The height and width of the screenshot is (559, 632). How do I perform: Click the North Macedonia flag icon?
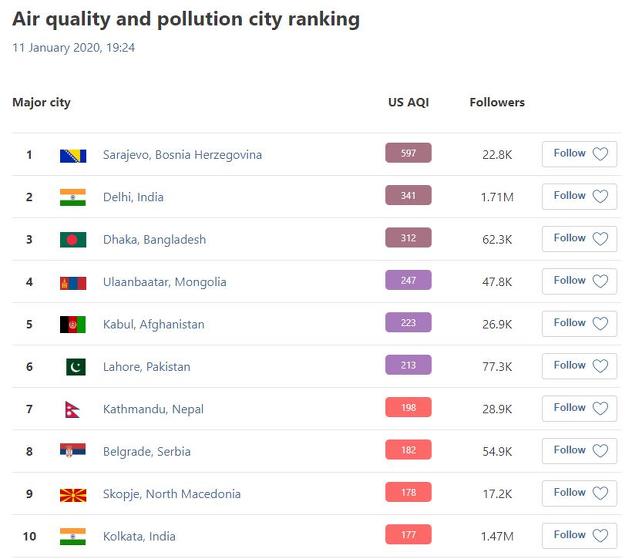[72, 494]
